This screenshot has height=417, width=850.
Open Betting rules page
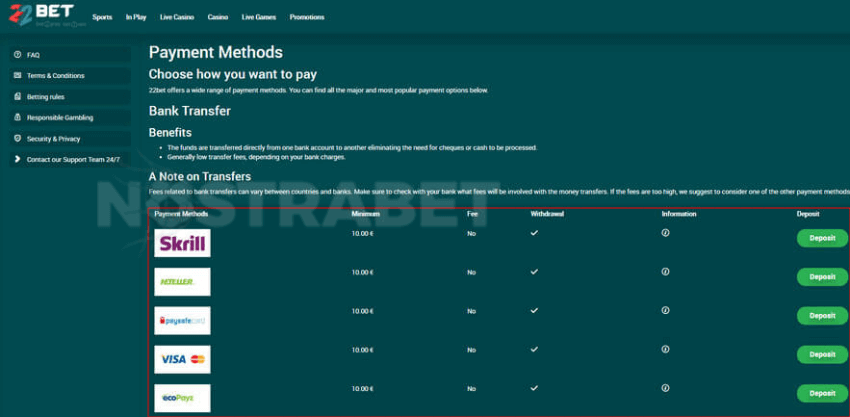coord(70,97)
